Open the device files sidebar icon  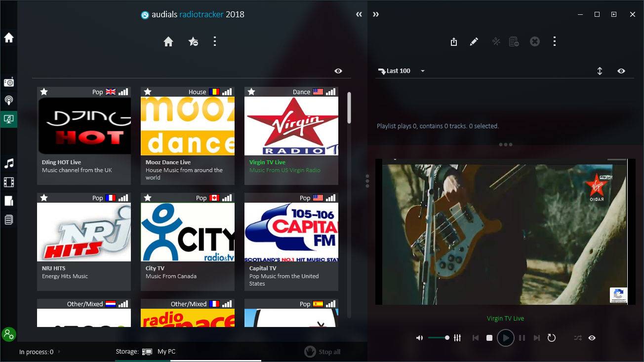pos(9,201)
